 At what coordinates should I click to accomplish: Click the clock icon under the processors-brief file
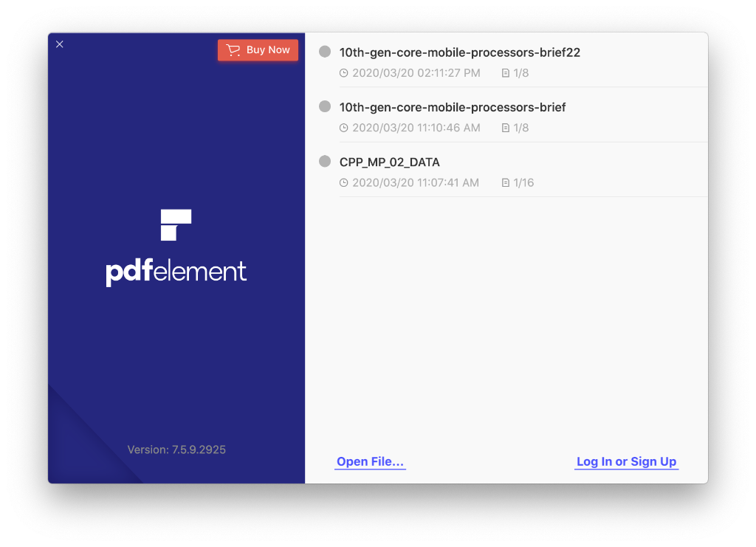point(344,128)
